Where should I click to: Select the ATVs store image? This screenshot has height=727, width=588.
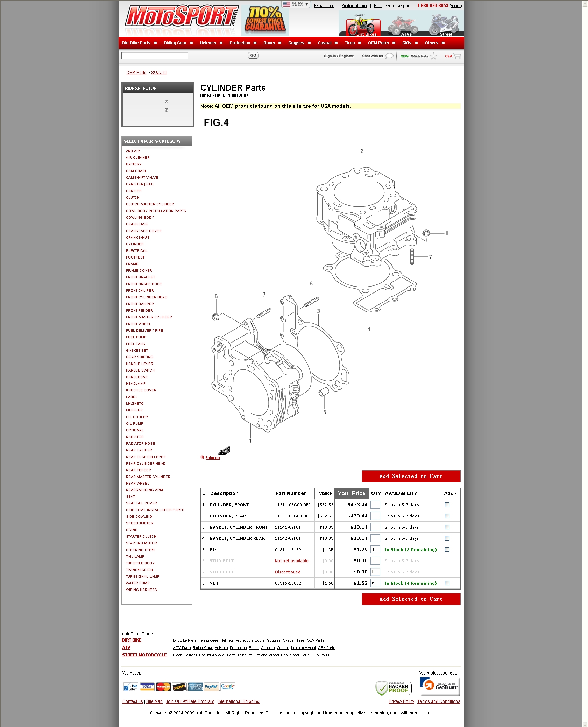pos(405,25)
